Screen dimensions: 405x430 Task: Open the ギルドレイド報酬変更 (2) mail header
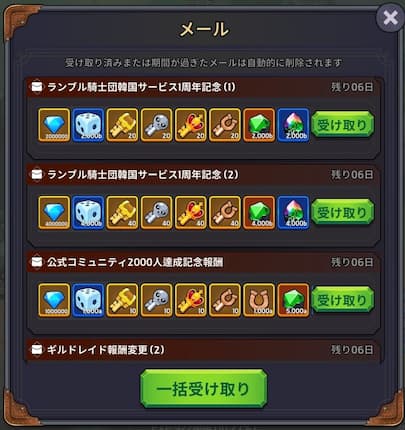(203, 350)
